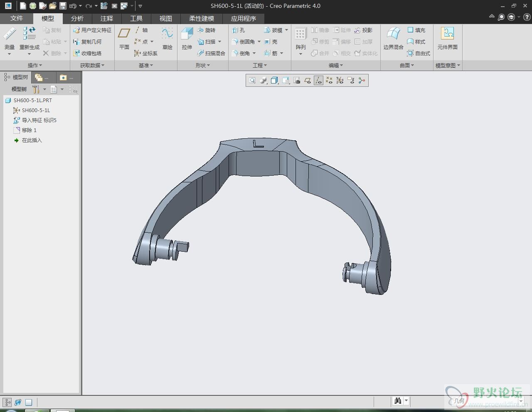Click the saved orientations box icon
This screenshot has width=532, height=412.
274,81
